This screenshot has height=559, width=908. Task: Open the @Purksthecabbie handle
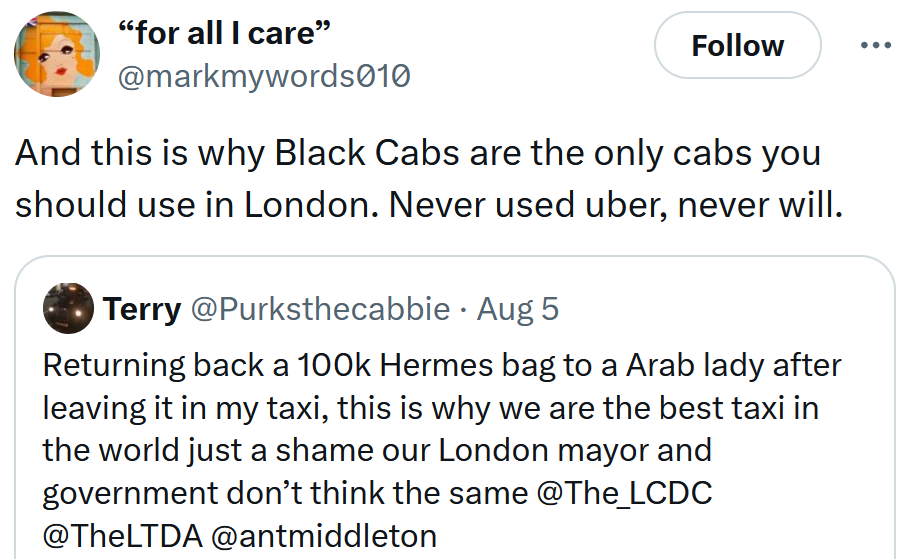coord(320,310)
